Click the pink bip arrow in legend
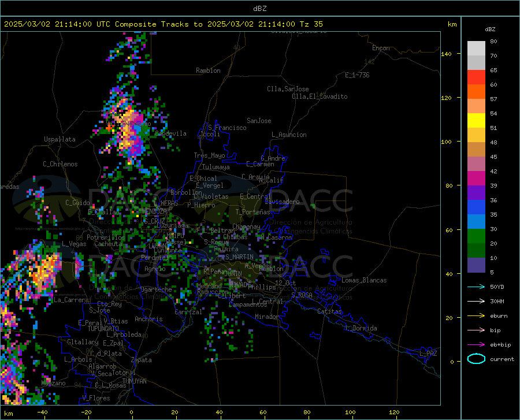This screenshot has height=420, width=520. [476, 330]
